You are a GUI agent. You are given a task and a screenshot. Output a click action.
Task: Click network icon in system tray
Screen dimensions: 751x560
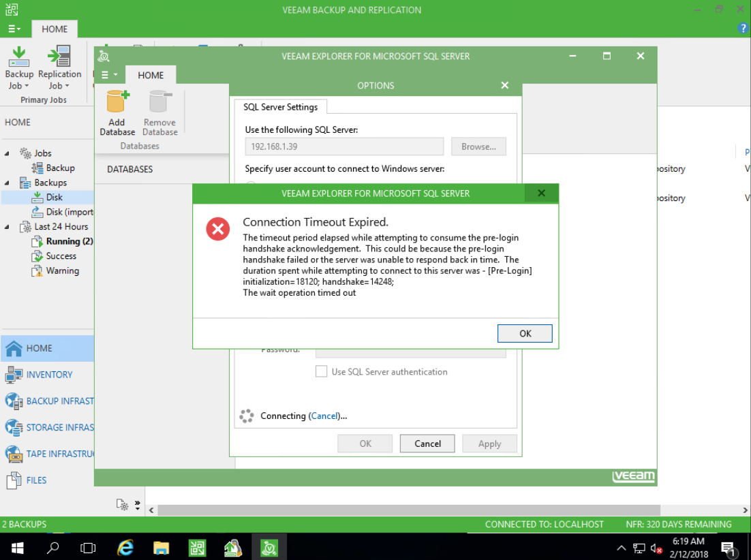639,548
